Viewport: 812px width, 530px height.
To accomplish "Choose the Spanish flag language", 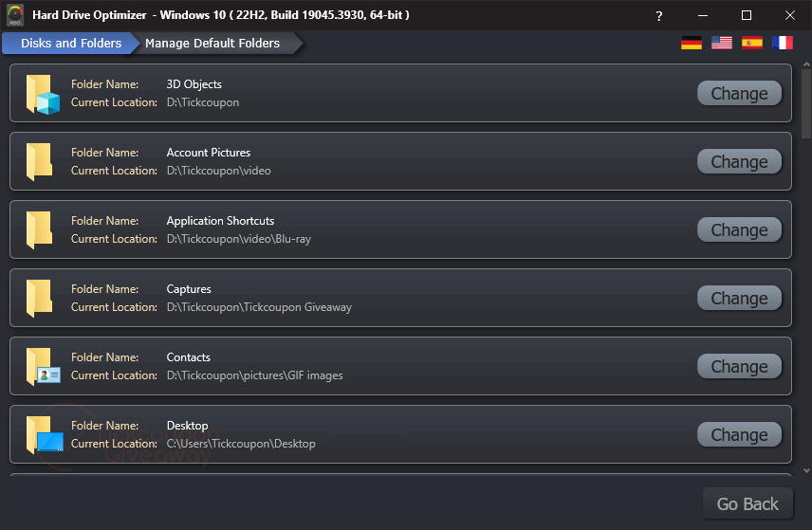I will [752, 43].
